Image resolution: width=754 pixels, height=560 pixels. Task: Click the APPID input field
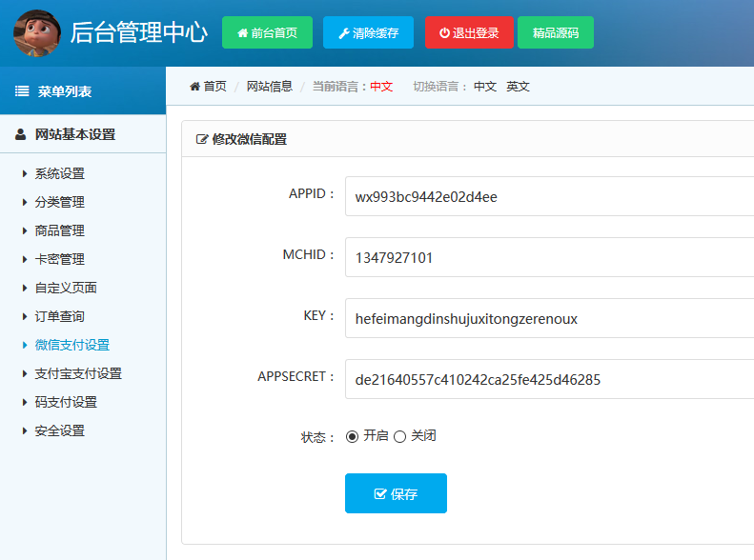(549, 197)
